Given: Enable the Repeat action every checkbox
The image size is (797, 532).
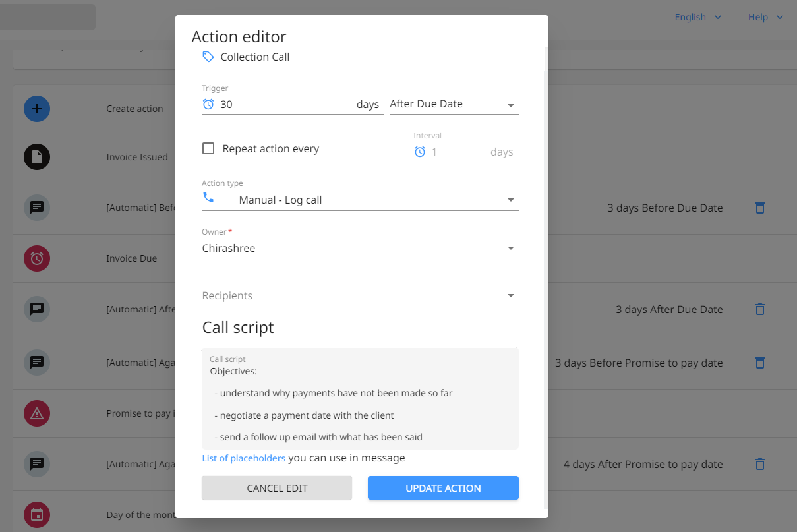Looking at the screenshot, I should click(x=208, y=148).
